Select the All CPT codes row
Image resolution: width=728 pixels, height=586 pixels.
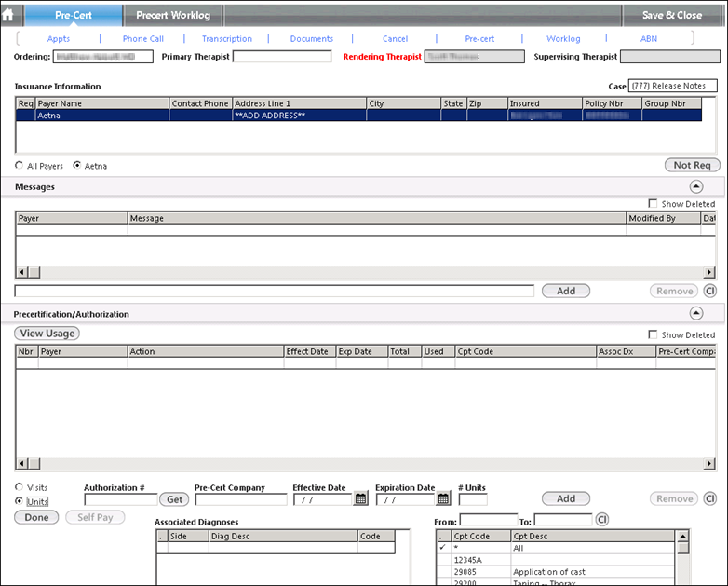click(x=555, y=548)
